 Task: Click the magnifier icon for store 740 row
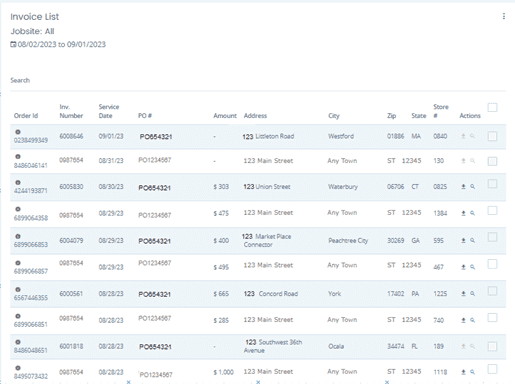[x=472, y=320]
